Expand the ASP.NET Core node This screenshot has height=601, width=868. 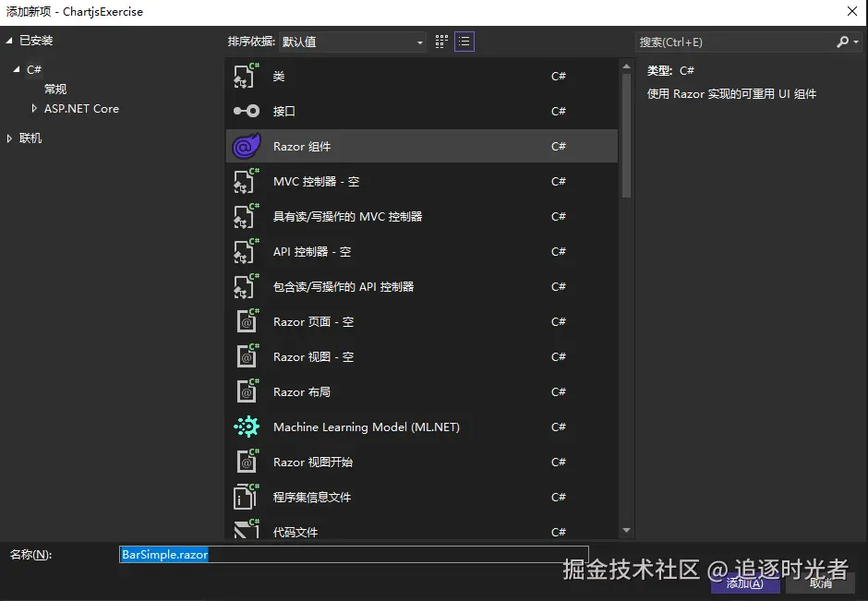(x=34, y=108)
